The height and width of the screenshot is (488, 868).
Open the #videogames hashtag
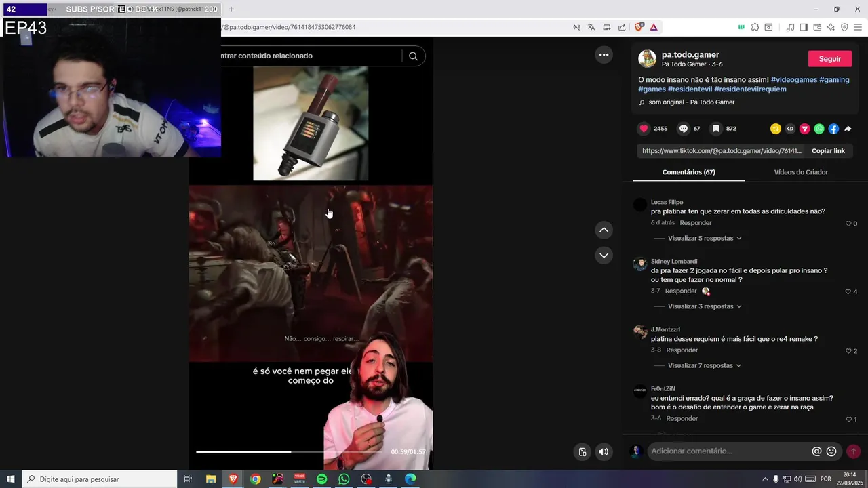[794, 80]
